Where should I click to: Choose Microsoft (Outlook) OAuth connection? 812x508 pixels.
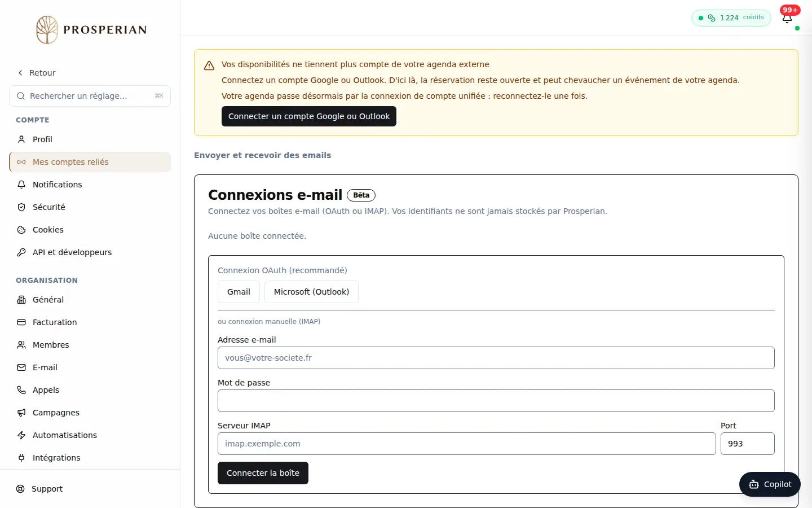tap(311, 292)
